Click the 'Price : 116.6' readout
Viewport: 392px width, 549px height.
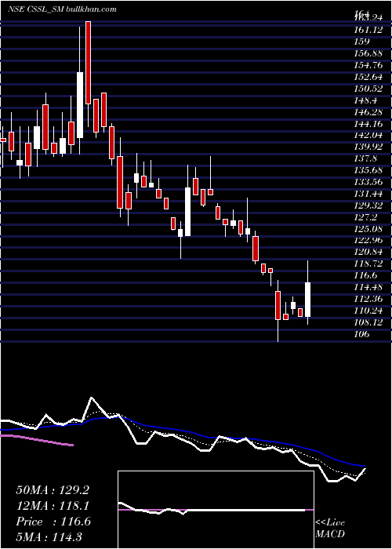53,522
